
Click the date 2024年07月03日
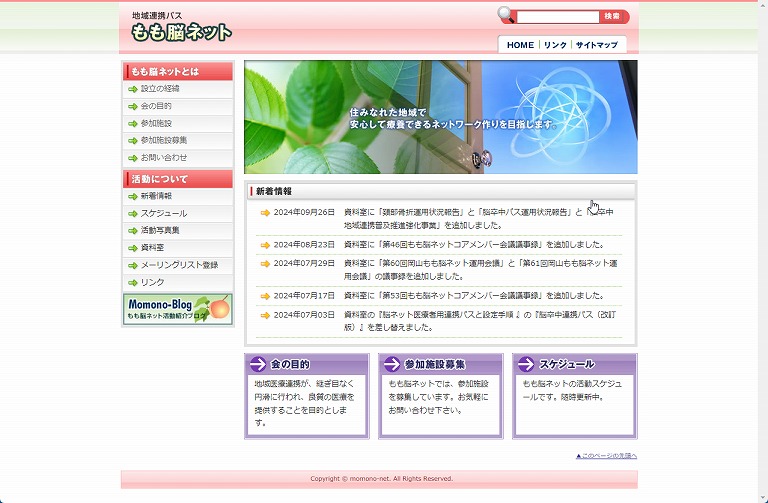pos(304,315)
